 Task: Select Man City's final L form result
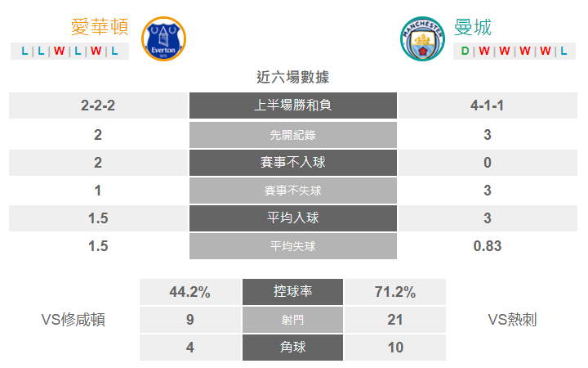(563, 51)
